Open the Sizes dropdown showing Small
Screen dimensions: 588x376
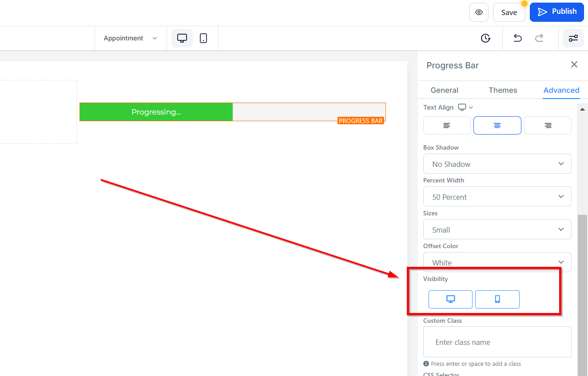coord(497,230)
